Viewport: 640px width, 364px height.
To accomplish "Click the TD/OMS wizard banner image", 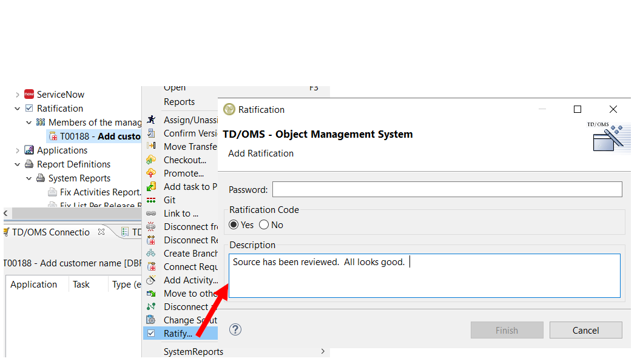I will (607, 136).
